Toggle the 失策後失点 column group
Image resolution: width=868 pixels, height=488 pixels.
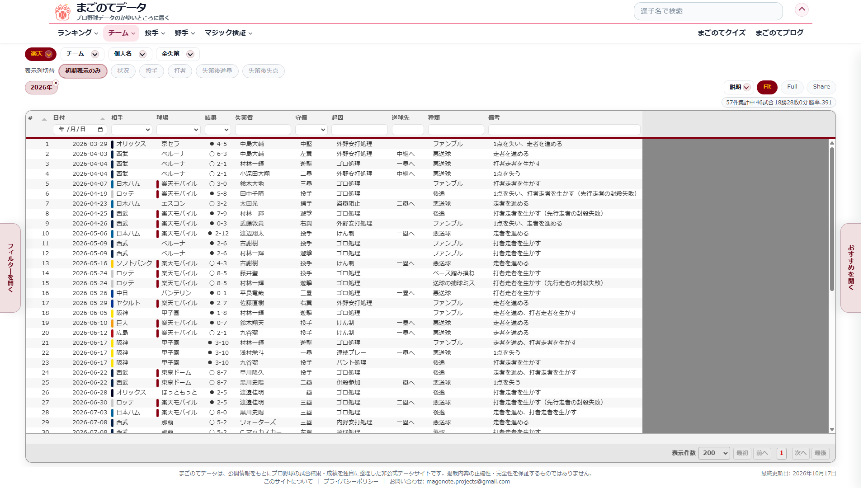(x=264, y=71)
